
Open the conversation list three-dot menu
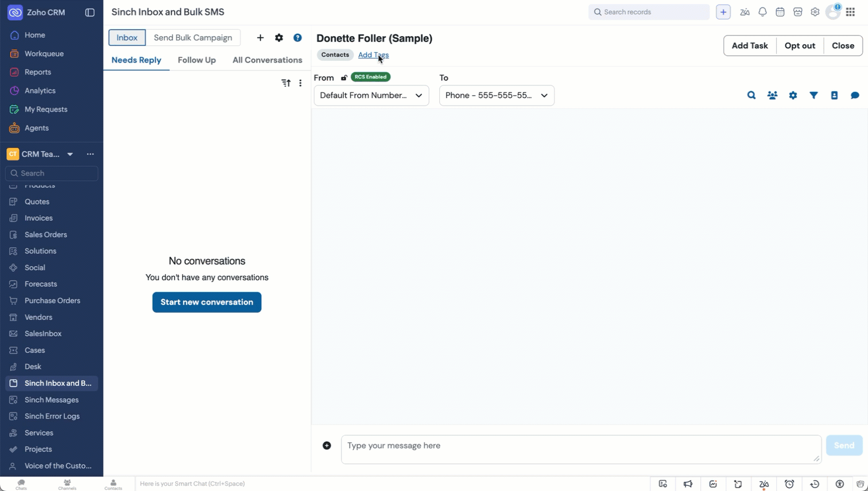300,83
